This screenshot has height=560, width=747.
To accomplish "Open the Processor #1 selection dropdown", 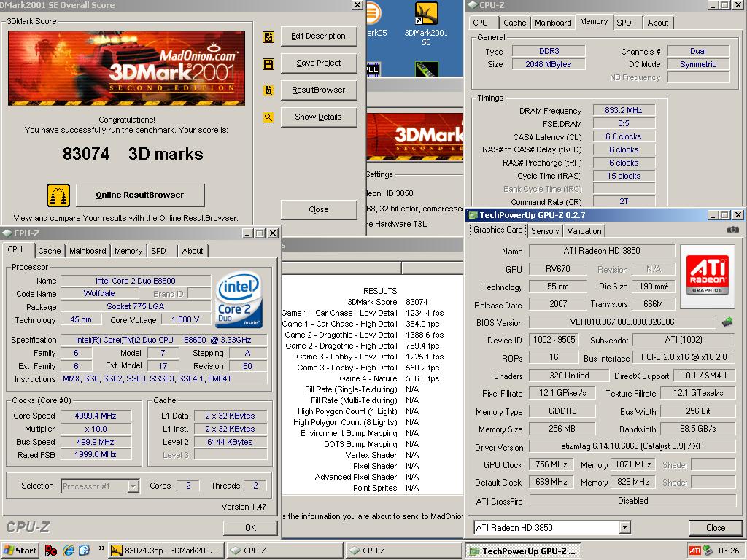I will click(133, 486).
